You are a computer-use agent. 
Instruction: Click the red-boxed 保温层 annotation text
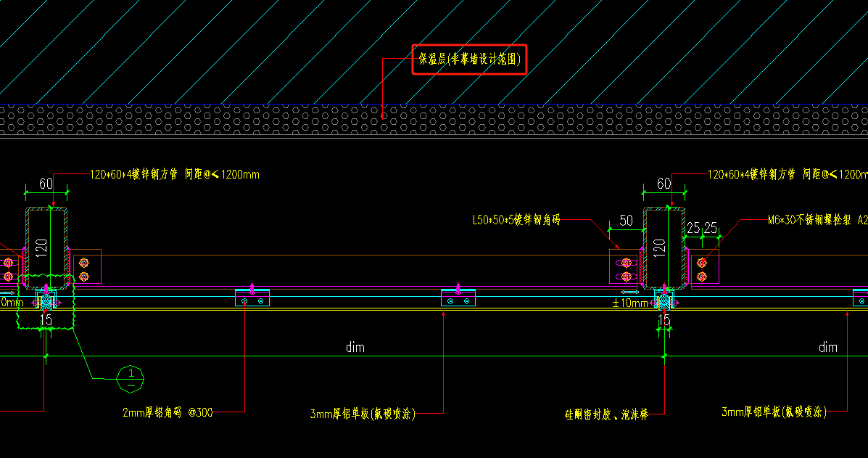click(468, 60)
